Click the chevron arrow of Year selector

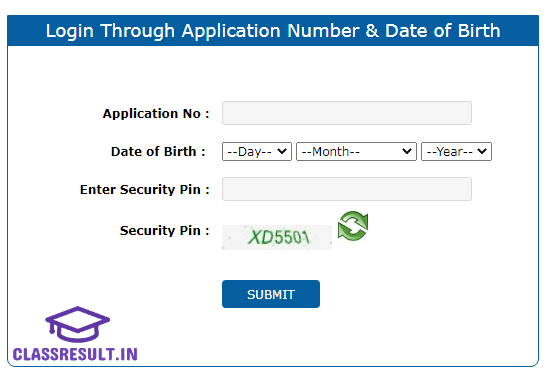pos(482,151)
